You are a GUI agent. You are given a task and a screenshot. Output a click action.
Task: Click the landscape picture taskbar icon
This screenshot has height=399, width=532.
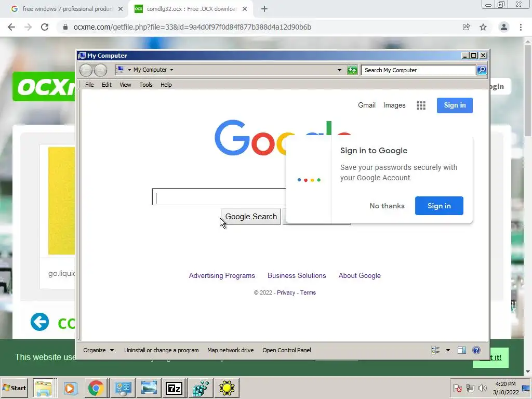[x=149, y=388]
